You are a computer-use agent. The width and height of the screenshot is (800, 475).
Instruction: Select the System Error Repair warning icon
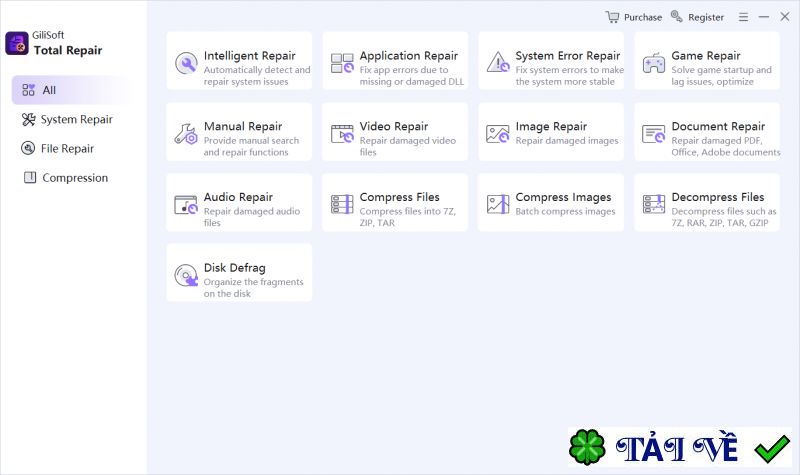tap(497, 62)
